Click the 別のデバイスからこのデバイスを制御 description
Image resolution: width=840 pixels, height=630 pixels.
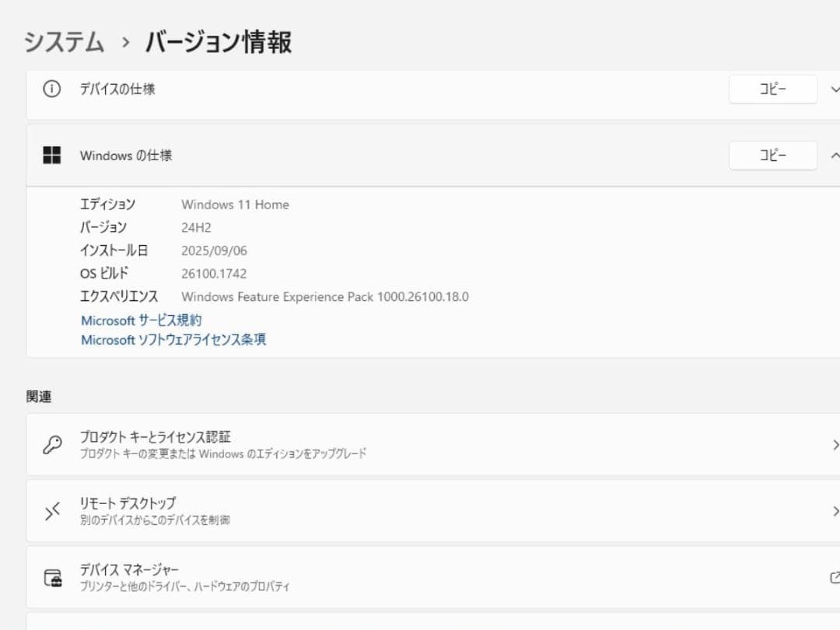tap(155, 520)
